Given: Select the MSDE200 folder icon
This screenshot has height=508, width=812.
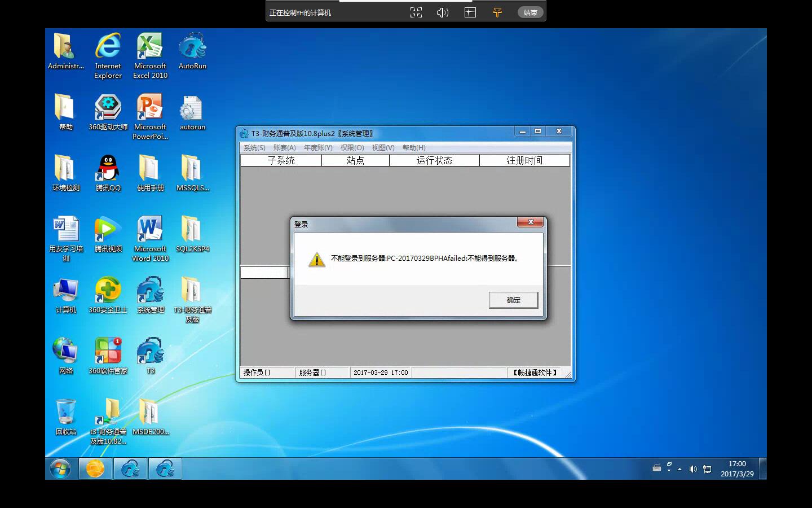Looking at the screenshot, I should coord(150,417).
